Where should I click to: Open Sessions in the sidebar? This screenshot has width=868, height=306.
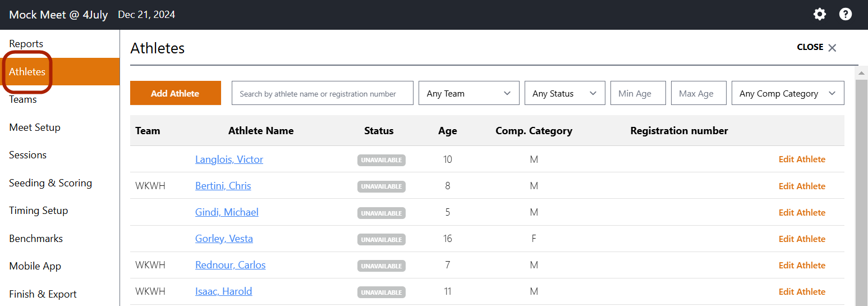click(x=28, y=155)
